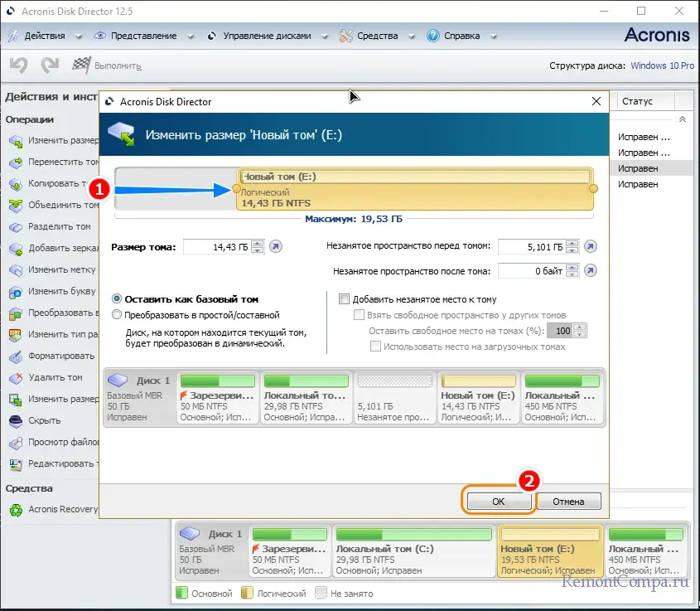Screen dimensions: 700x611
Task: Click right resize handle of volume bar
Action: [x=593, y=189]
